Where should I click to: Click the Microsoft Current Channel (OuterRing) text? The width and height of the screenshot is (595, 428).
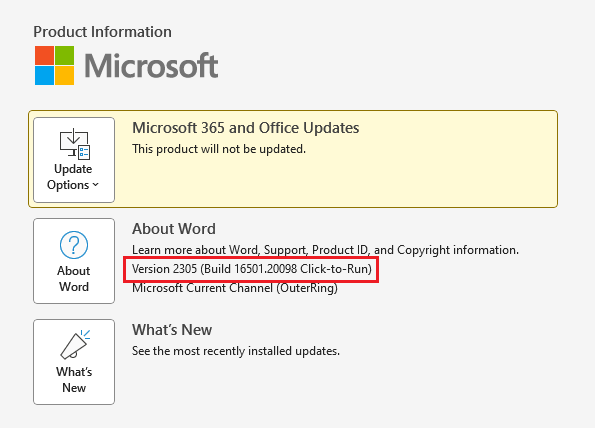(235, 288)
